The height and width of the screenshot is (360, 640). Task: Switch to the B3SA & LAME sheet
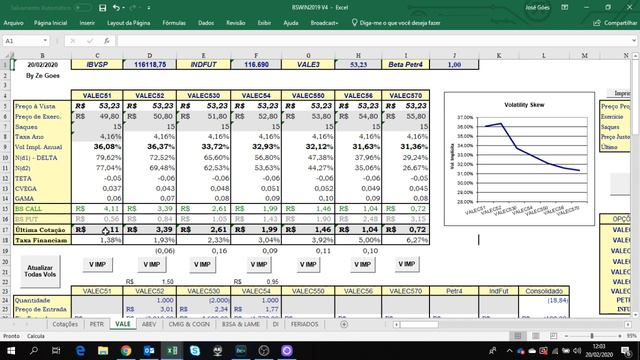click(241, 324)
